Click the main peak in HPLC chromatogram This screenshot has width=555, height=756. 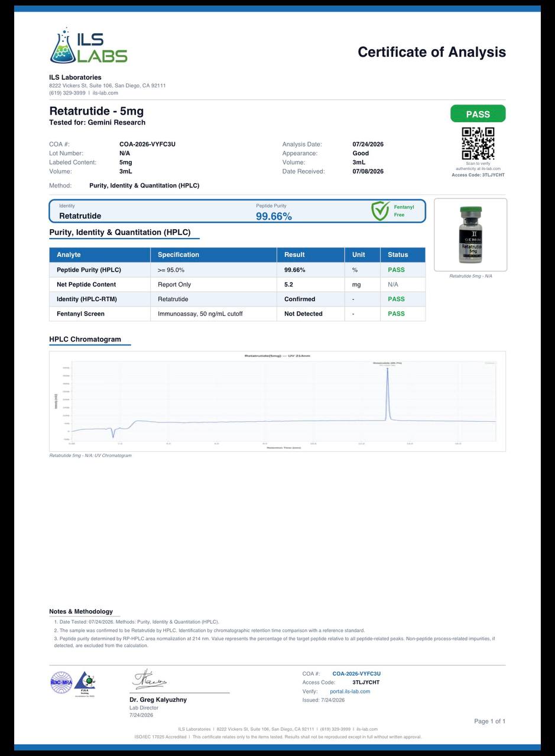tap(388, 393)
